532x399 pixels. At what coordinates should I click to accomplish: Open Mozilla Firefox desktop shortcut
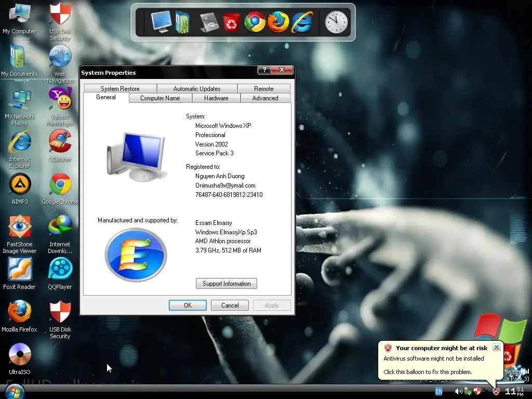pos(19,316)
